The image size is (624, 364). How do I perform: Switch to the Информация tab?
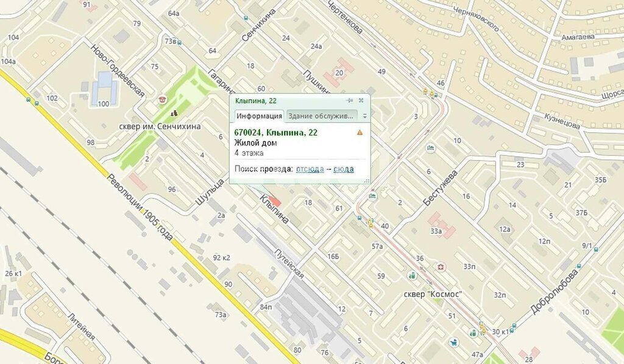click(x=259, y=116)
